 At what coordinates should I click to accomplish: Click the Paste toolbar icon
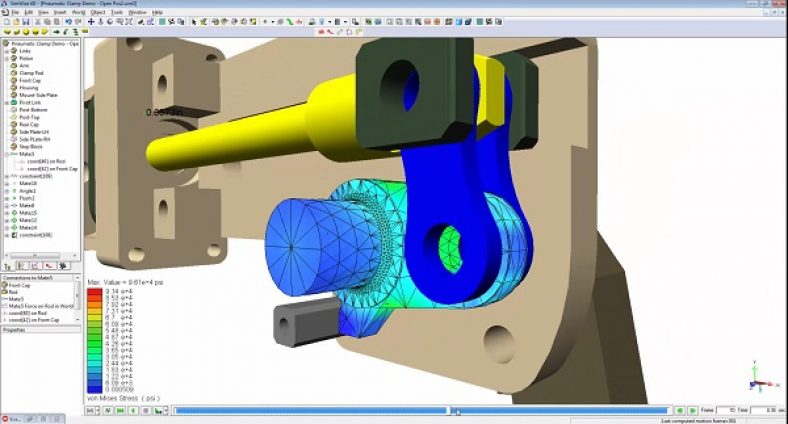57,22
